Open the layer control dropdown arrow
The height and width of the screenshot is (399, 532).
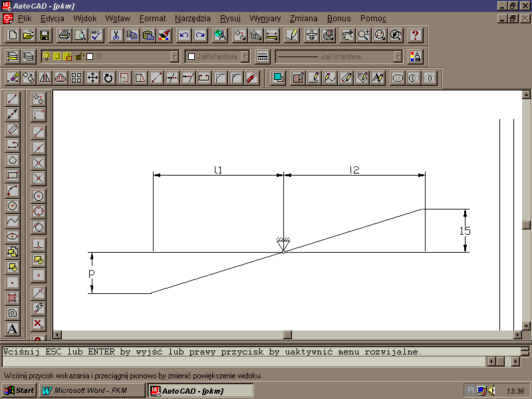click(174, 57)
